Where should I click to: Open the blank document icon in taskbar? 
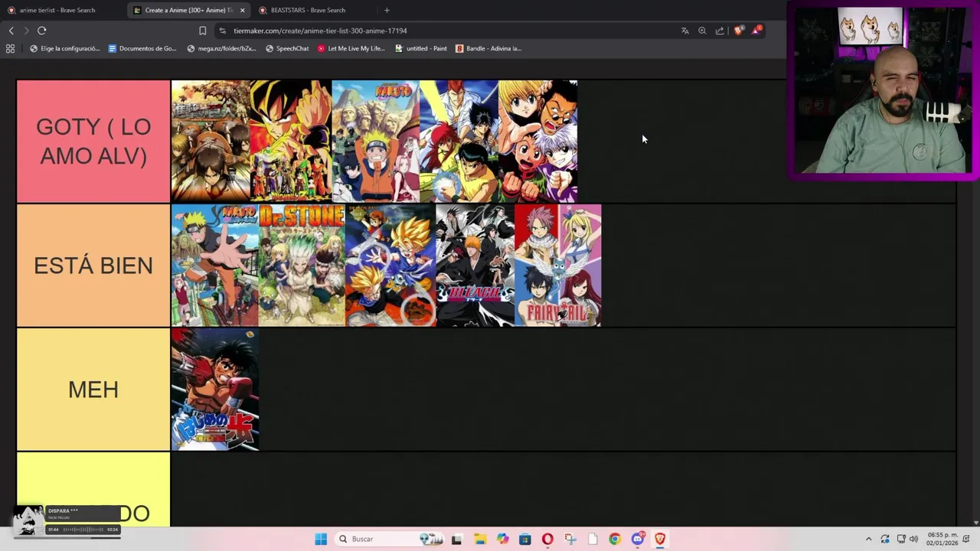pyautogui.click(x=593, y=539)
